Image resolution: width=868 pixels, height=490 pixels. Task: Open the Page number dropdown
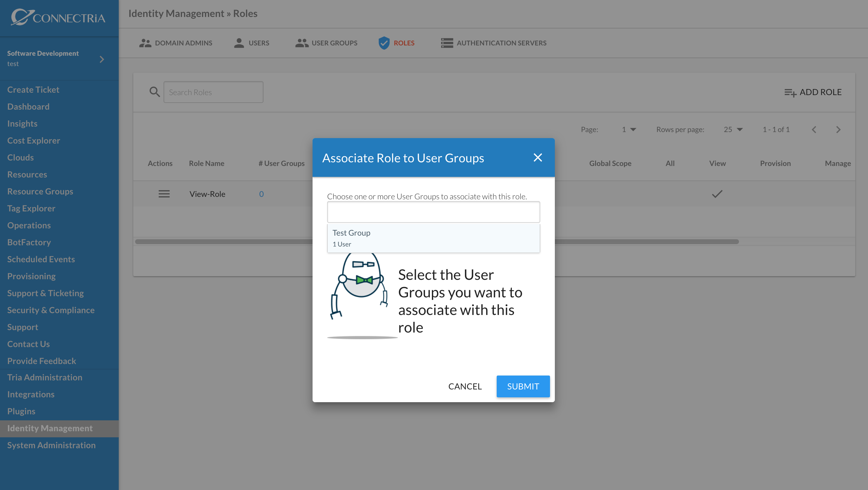pyautogui.click(x=629, y=130)
